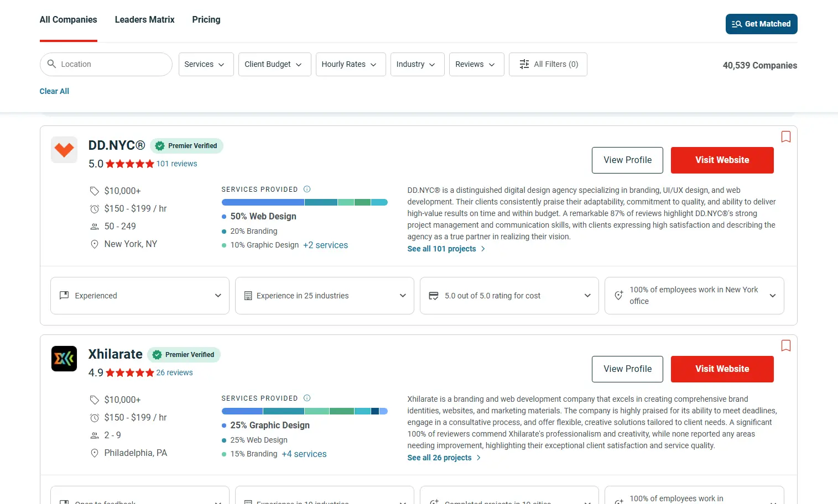Expand employees work in New York panel
This screenshot has width=838, height=504.
tap(694, 296)
